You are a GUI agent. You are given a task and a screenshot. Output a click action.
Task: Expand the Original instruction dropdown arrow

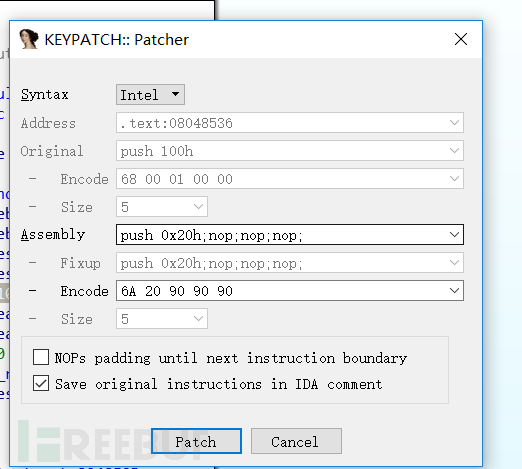click(x=454, y=151)
